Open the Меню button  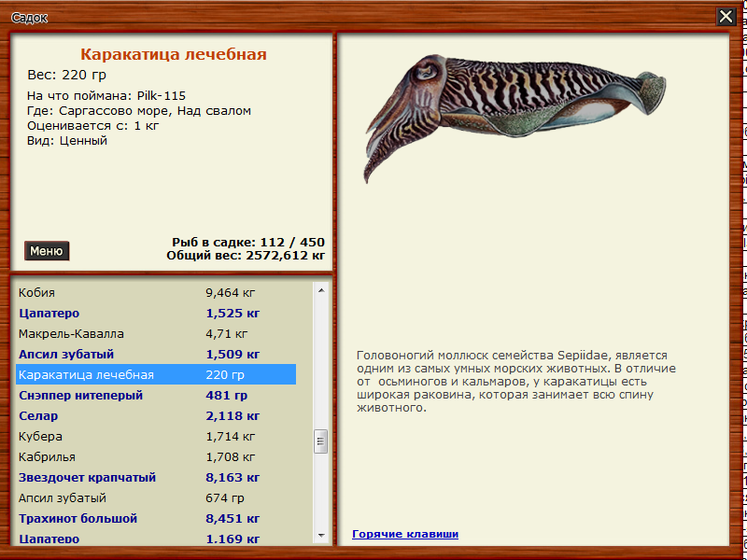[x=47, y=251]
